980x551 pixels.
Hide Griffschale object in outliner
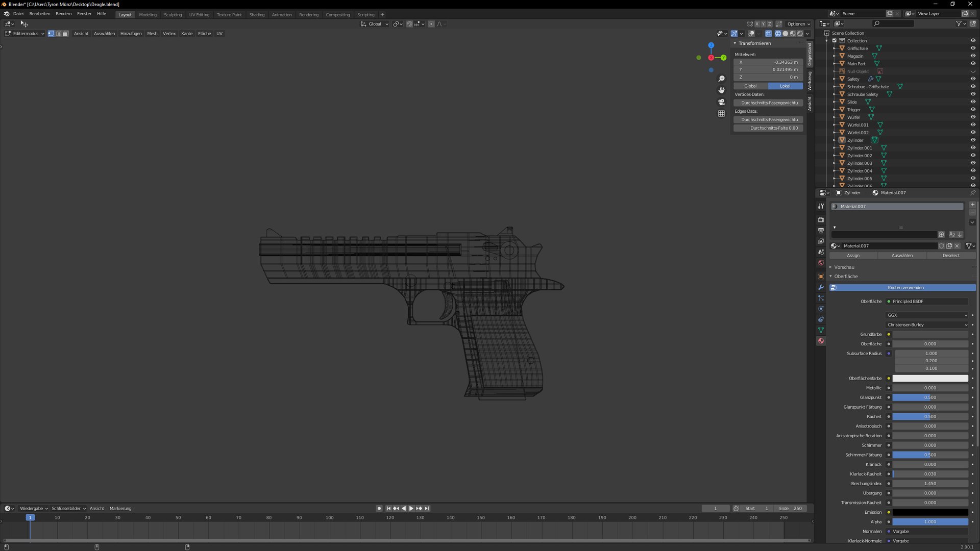pos(973,48)
